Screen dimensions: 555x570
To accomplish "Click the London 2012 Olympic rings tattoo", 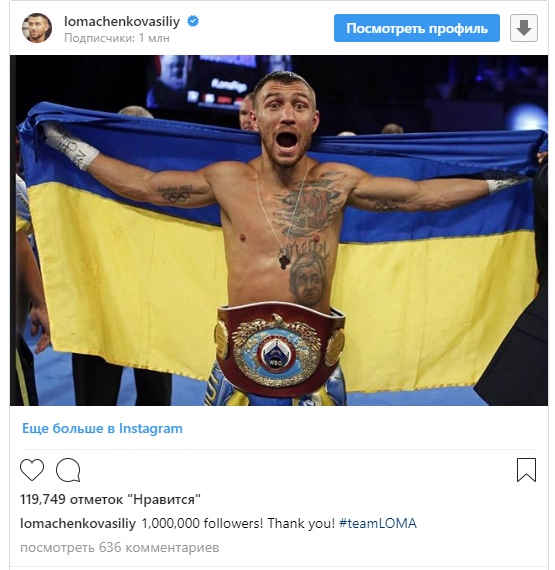I will (176, 193).
